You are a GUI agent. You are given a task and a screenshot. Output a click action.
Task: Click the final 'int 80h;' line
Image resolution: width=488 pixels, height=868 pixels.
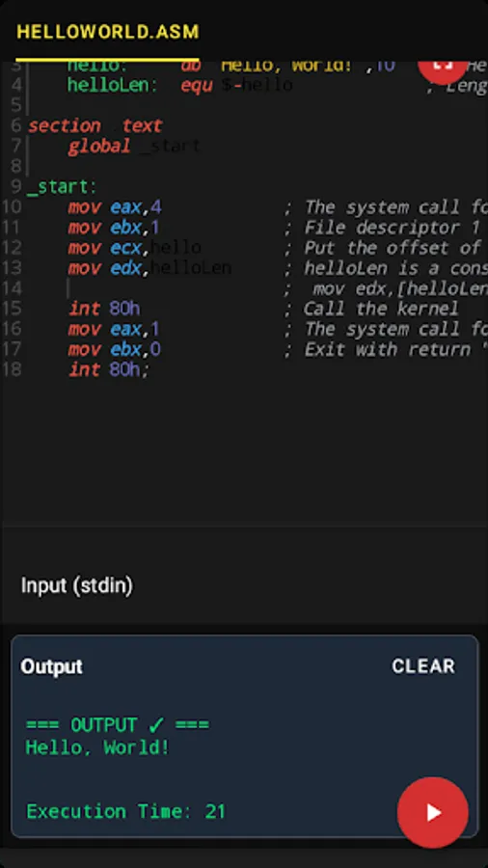tap(108, 369)
